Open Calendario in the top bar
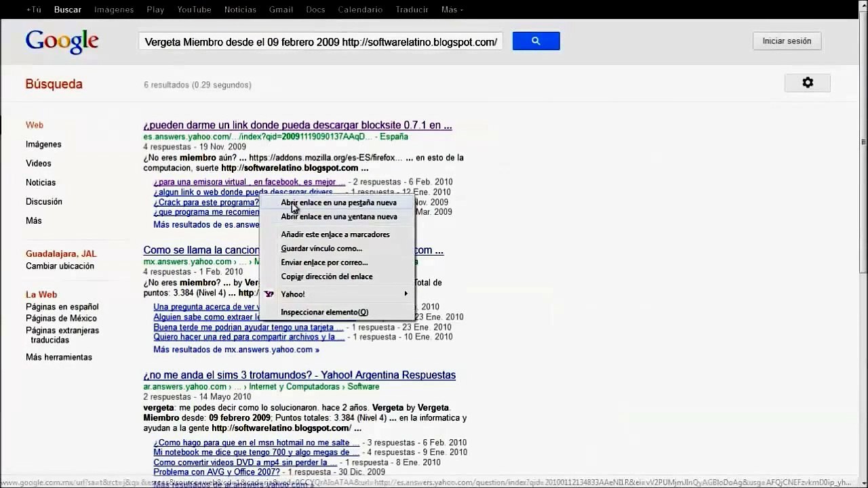Screen dimensions: 868x488 pyautogui.click(x=359, y=9)
